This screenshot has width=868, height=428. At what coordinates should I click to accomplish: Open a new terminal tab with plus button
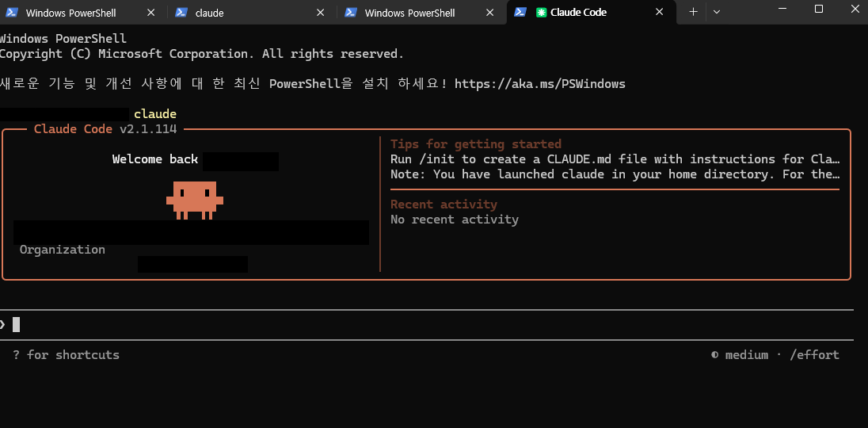(693, 12)
